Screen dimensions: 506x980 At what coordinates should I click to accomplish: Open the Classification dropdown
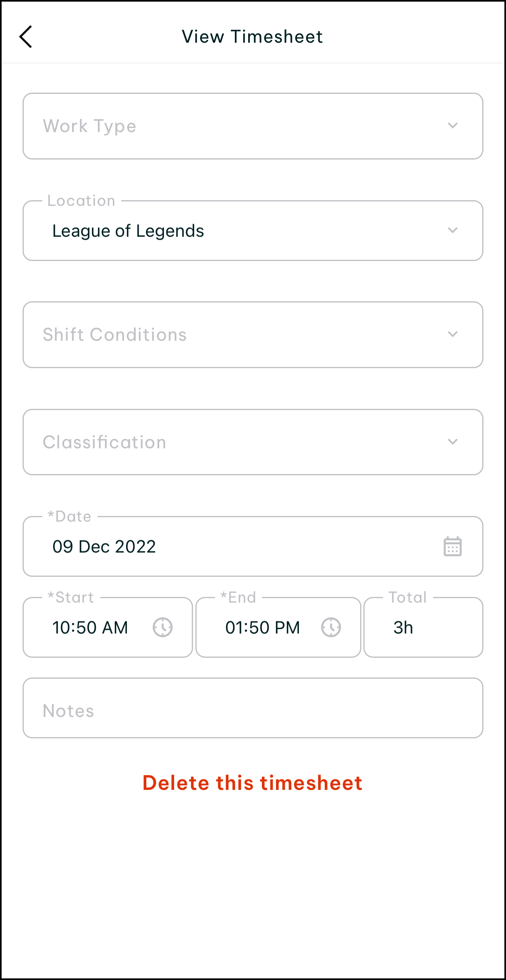242,442
